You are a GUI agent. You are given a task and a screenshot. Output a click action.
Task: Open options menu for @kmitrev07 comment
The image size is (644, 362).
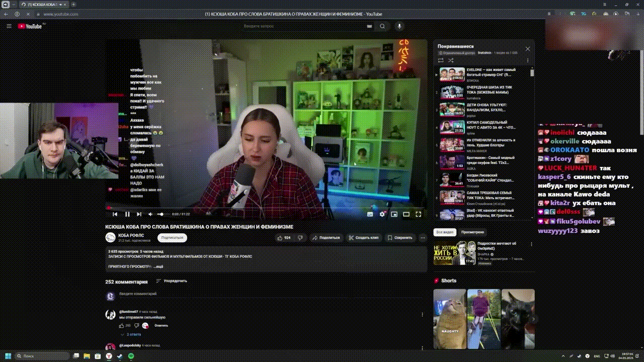(x=422, y=315)
